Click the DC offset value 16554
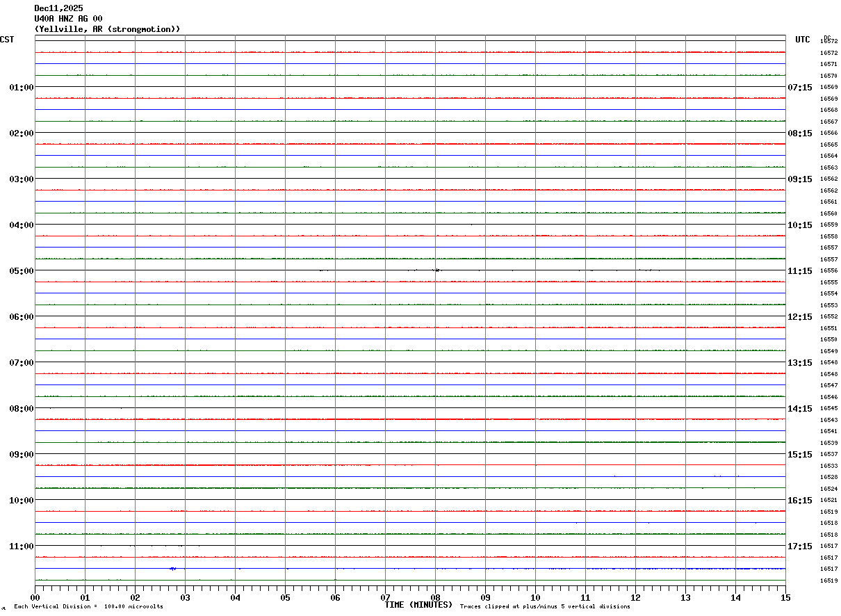 pos(828,293)
